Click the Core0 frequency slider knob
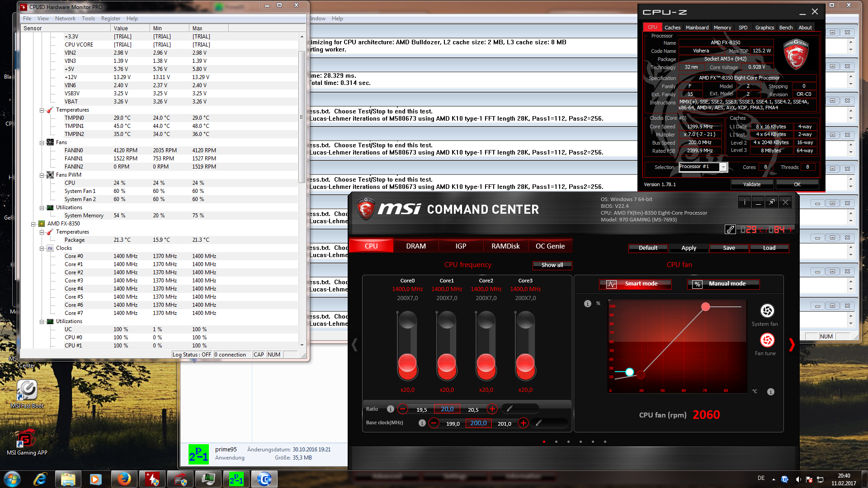868x488 pixels. point(407,363)
